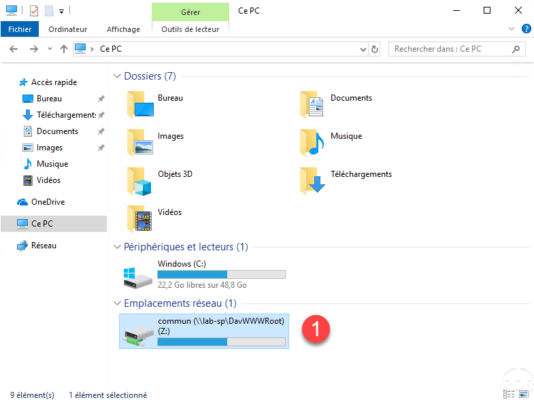Switch to large icons view in status bar

pyautogui.click(x=523, y=395)
